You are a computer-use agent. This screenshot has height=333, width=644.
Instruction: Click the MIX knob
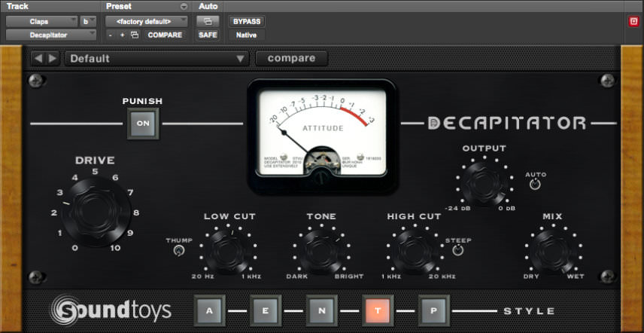(x=553, y=252)
